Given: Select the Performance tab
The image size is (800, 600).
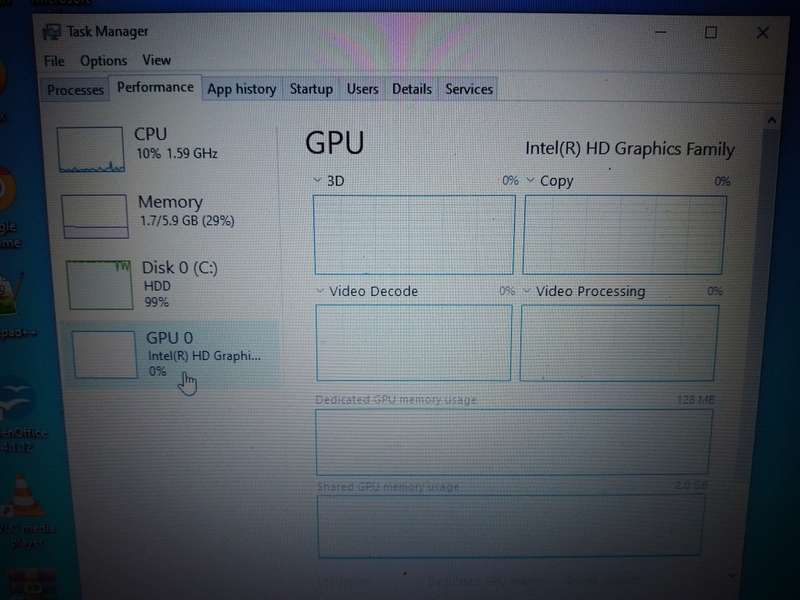Looking at the screenshot, I should [x=155, y=87].
